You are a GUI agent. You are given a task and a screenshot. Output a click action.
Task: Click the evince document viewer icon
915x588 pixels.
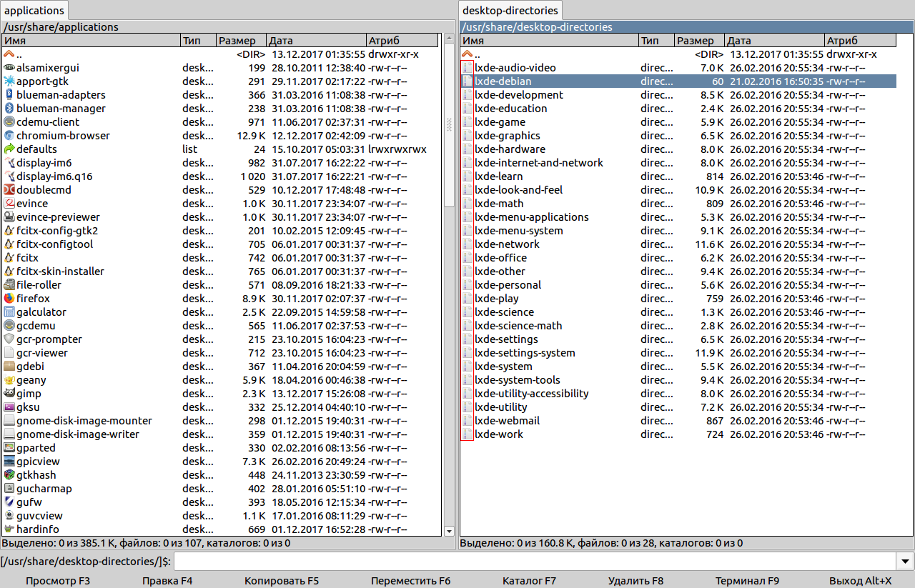9,204
